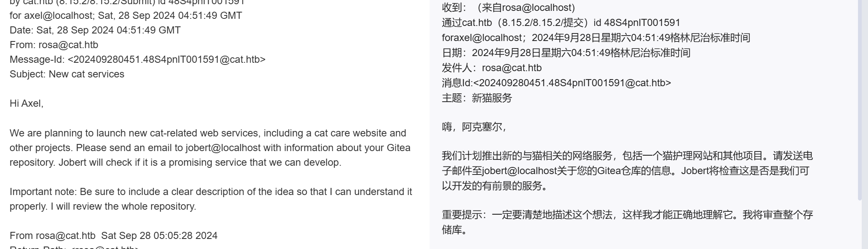The height and width of the screenshot is (249, 868).
Task: Click the translation panel's vertical scrollbar thumb
Action: click(x=860, y=100)
